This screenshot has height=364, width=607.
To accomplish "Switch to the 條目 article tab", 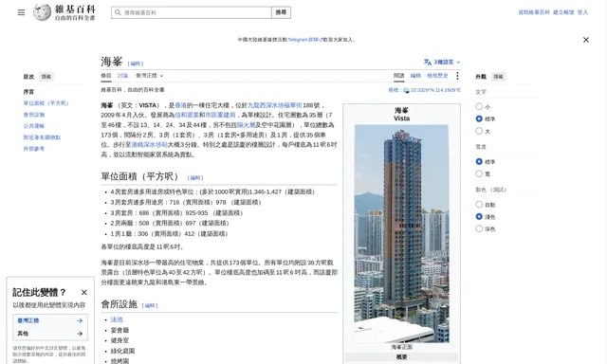I will point(106,76).
